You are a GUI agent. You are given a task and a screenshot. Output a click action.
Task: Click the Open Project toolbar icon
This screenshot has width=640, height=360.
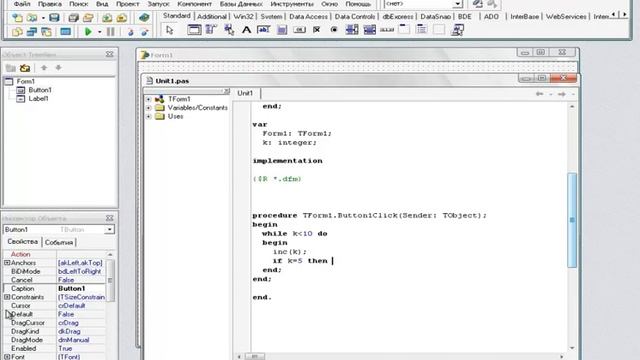pos(88,18)
